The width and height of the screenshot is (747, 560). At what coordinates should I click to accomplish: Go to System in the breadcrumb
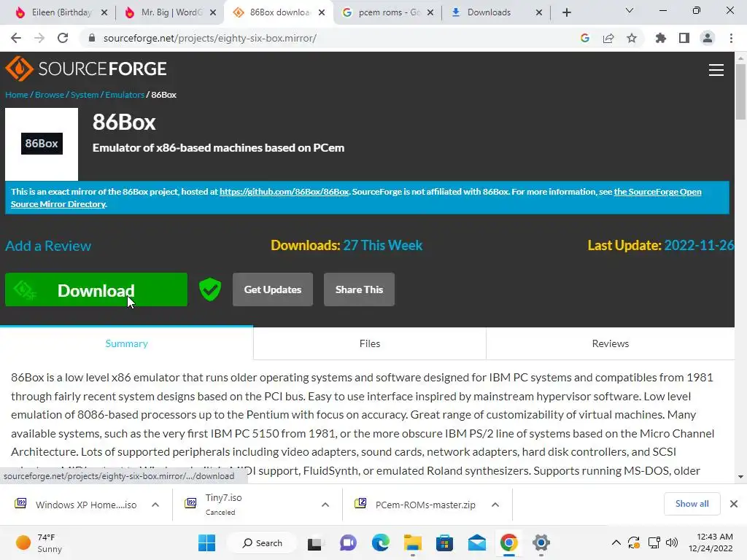(85, 95)
